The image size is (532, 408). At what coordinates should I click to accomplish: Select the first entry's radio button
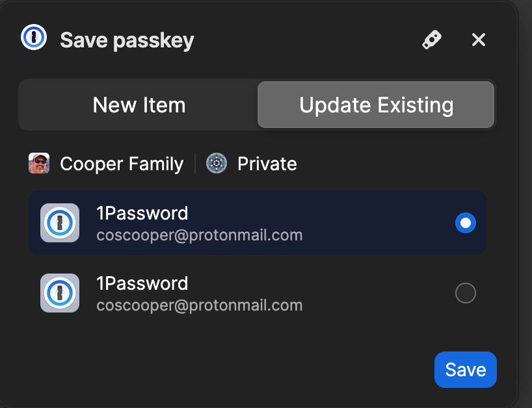coord(466,223)
